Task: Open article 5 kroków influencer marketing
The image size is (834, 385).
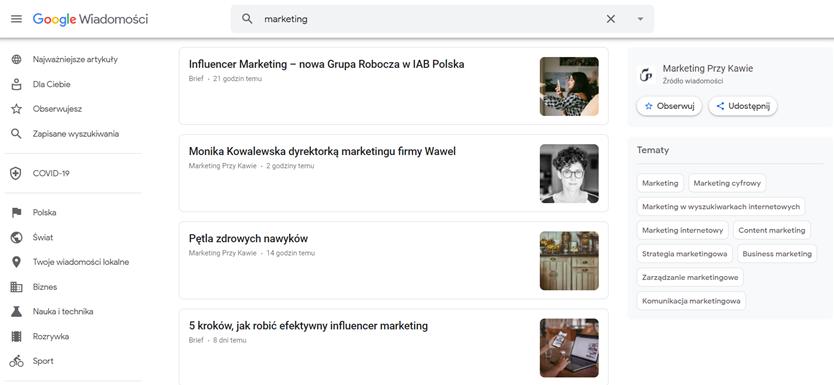Action: pos(308,325)
